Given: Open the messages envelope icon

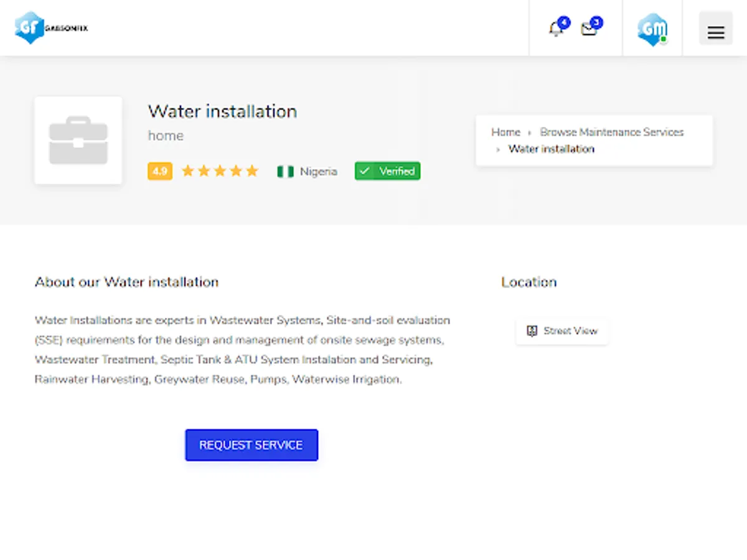Looking at the screenshot, I should click(x=589, y=29).
